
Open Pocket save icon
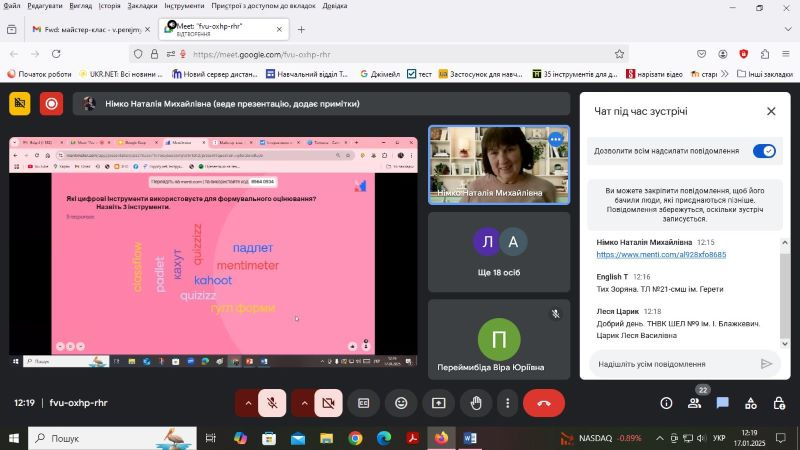click(702, 54)
